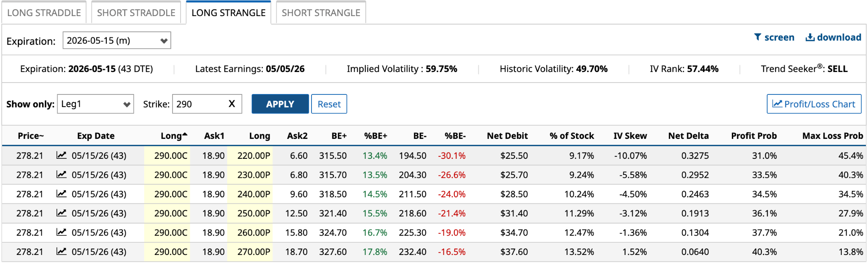Click chart icon in the 260.00P row
This screenshot has width=868, height=263.
[x=61, y=232]
